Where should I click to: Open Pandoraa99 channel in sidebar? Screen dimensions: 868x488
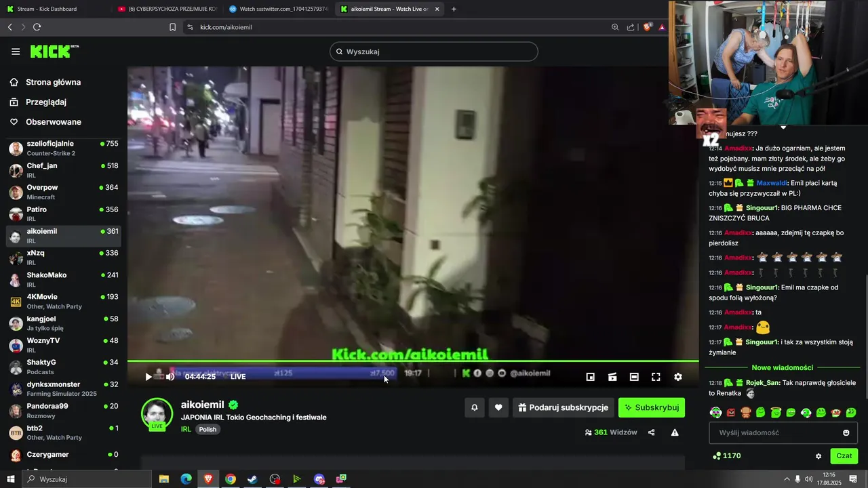[64, 411]
